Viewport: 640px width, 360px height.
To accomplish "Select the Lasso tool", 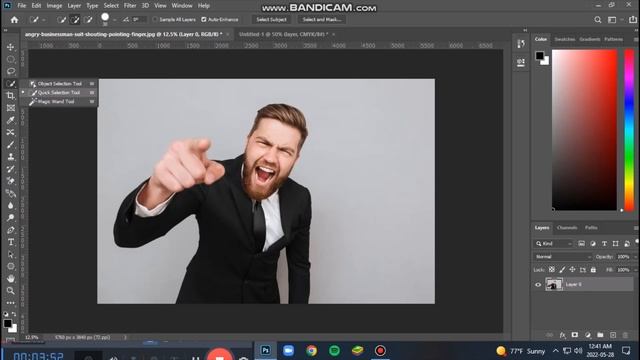I will (x=11, y=71).
